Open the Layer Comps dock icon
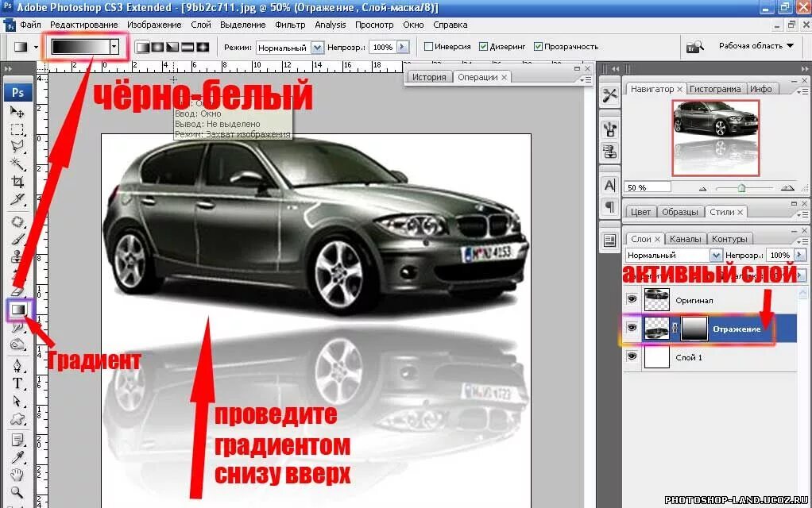 (610, 241)
